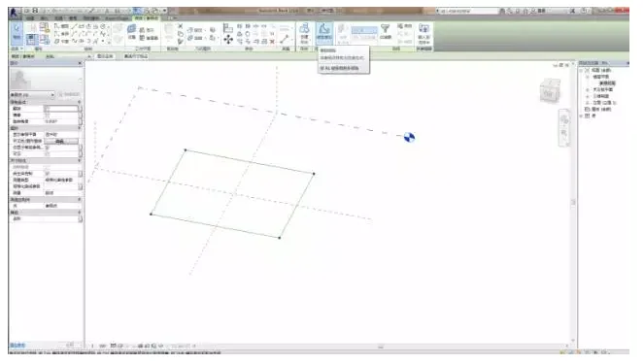Expand the families node in Project Browser
The height and width of the screenshot is (364, 644).
click(582, 116)
